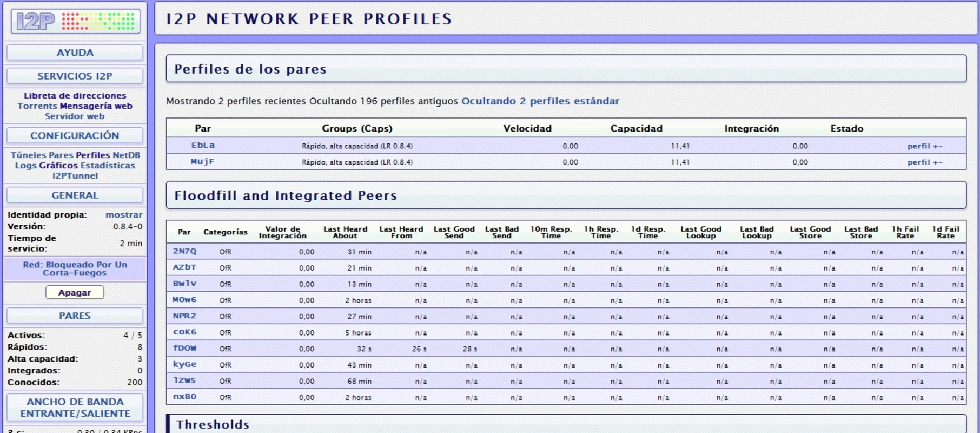The image size is (980, 433).
Task: Open floodfill peer nxBO
Action: pyautogui.click(x=184, y=397)
